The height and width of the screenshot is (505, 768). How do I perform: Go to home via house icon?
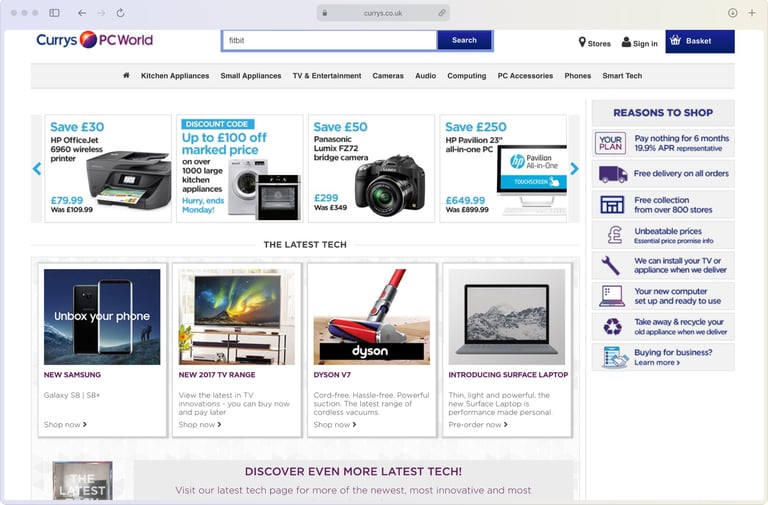126,75
